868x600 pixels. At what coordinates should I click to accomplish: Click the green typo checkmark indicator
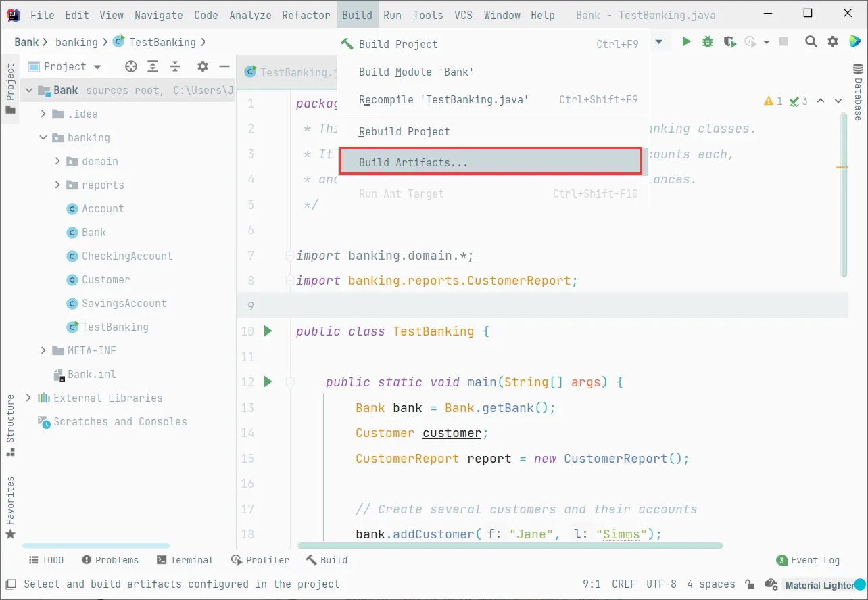pyautogui.click(x=798, y=101)
